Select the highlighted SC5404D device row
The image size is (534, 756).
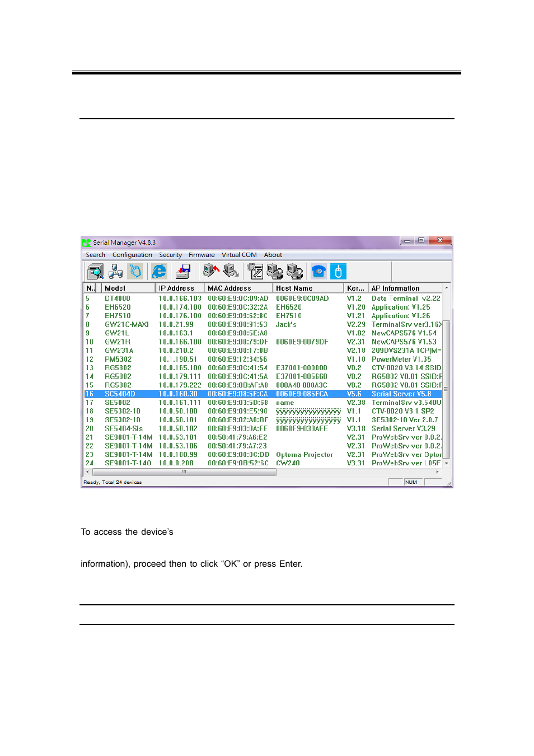click(x=263, y=394)
